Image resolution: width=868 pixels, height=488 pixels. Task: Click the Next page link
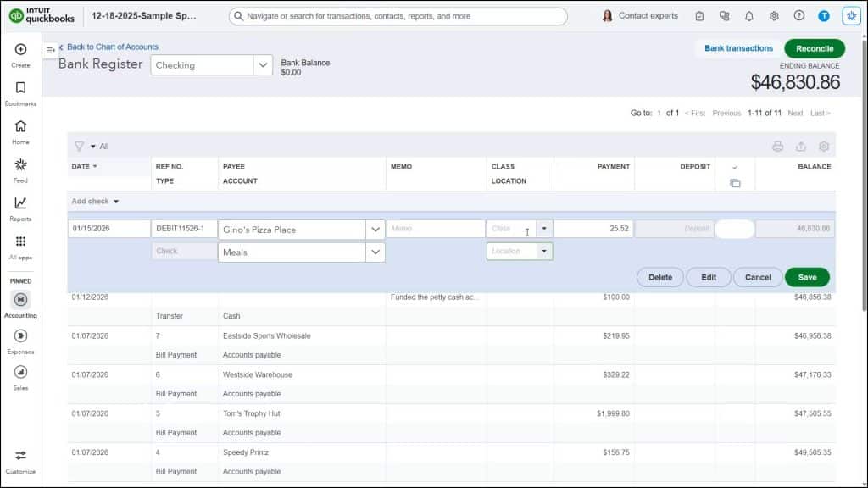click(795, 113)
